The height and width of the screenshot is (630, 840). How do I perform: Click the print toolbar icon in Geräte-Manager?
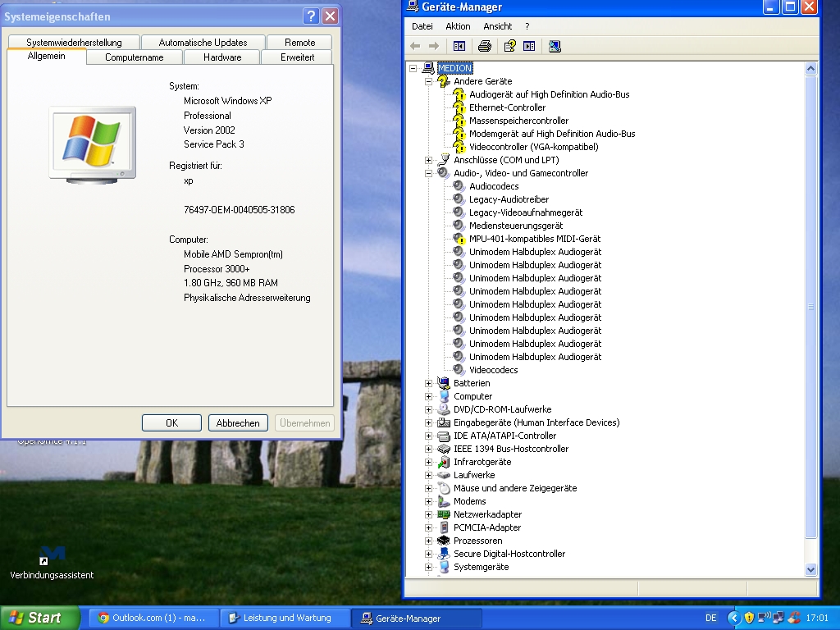(484, 46)
